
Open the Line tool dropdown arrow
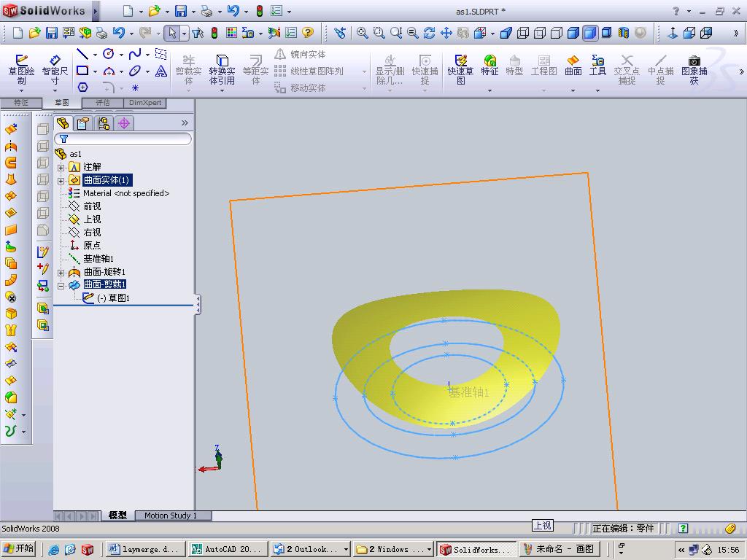click(x=96, y=55)
